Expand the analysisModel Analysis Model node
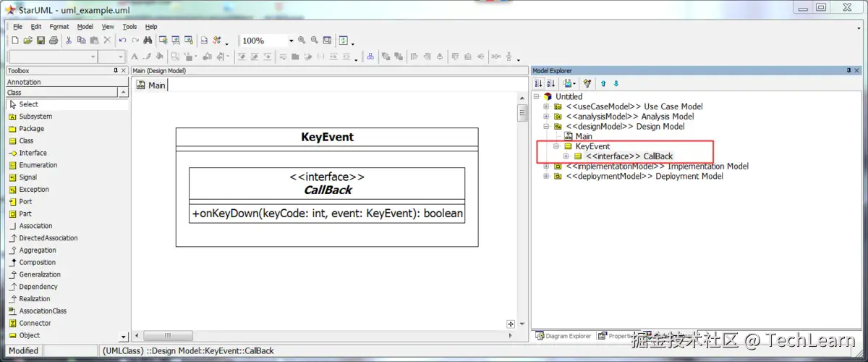Image resolution: width=868 pixels, height=362 pixels. (x=547, y=116)
